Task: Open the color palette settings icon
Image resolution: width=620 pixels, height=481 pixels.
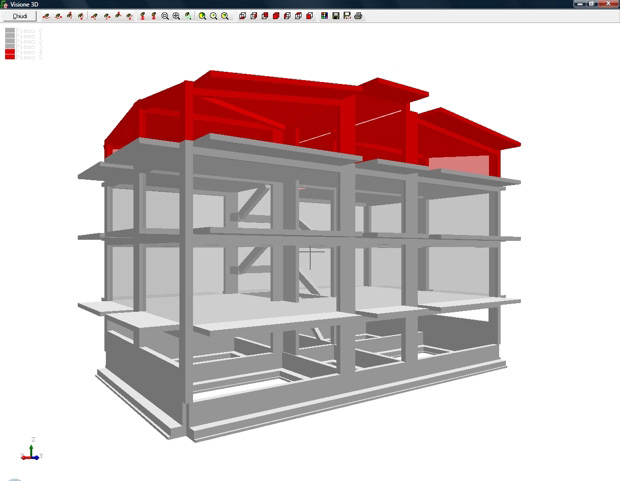Action: pos(325,16)
